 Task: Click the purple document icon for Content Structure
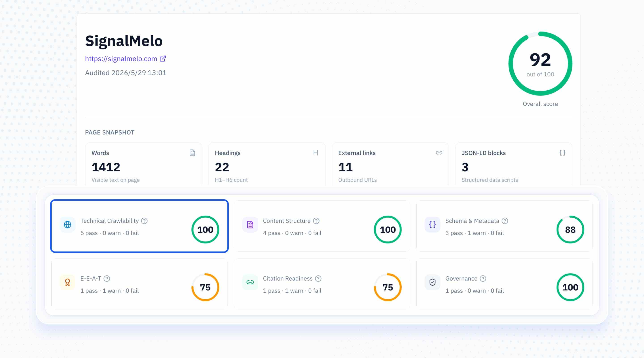pos(250,225)
